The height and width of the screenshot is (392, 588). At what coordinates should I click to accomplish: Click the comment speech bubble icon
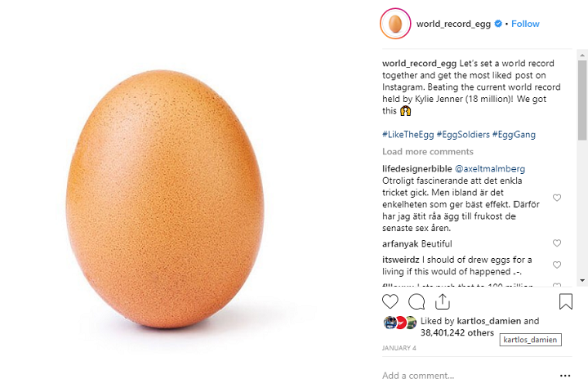click(416, 301)
